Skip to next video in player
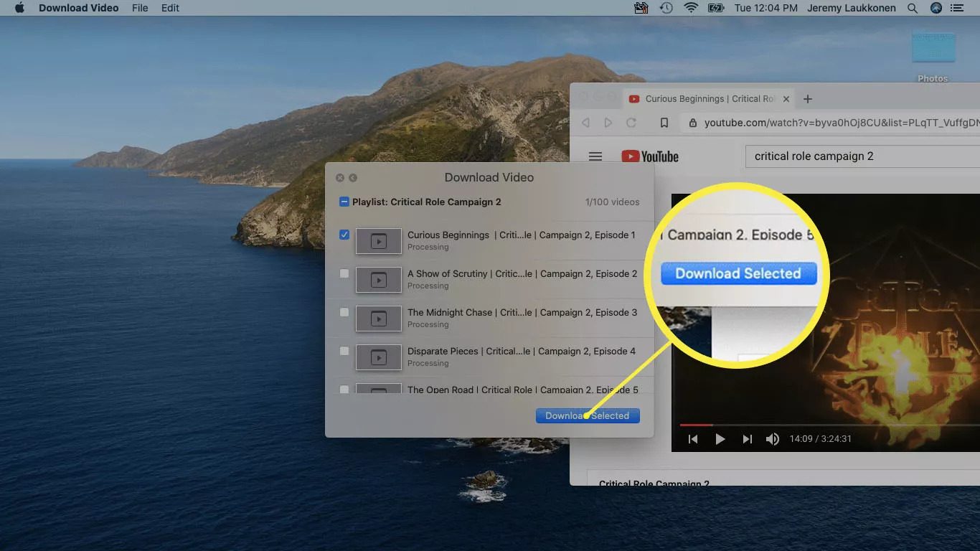This screenshot has height=551, width=980. pyautogui.click(x=747, y=439)
